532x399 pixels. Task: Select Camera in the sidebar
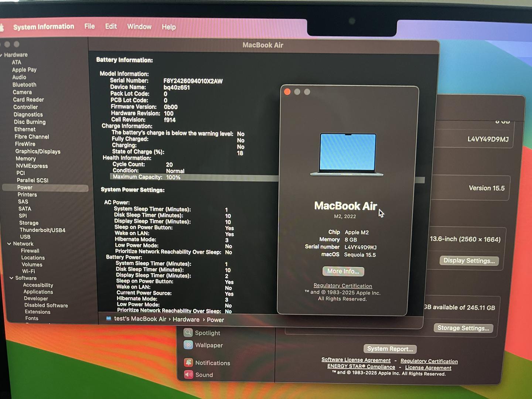coord(22,92)
